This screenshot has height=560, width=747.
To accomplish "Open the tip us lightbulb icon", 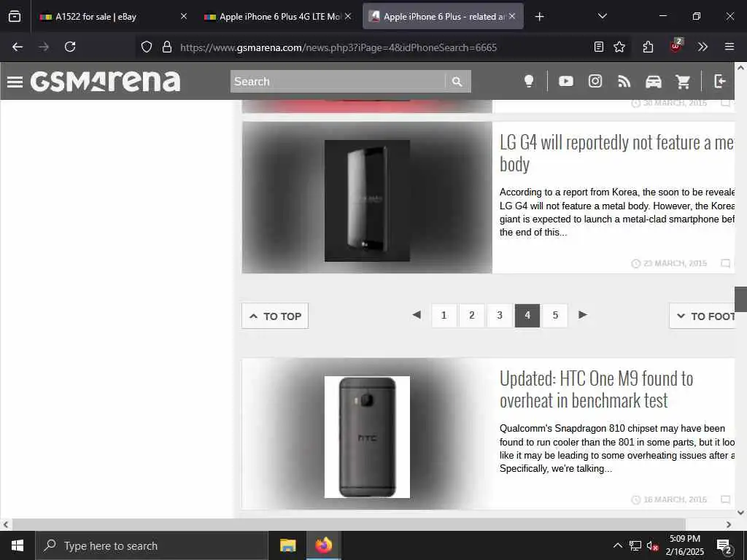I will (529, 82).
